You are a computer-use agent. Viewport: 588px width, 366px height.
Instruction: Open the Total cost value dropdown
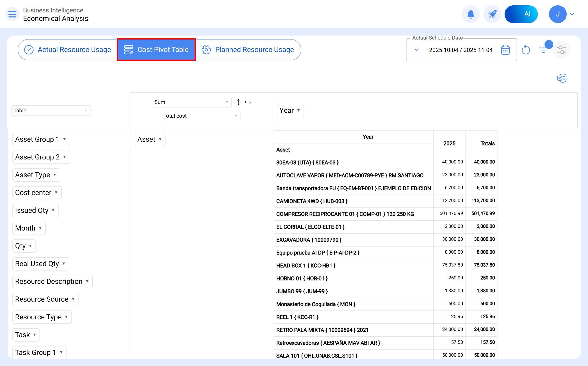pyautogui.click(x=200, y=116)
